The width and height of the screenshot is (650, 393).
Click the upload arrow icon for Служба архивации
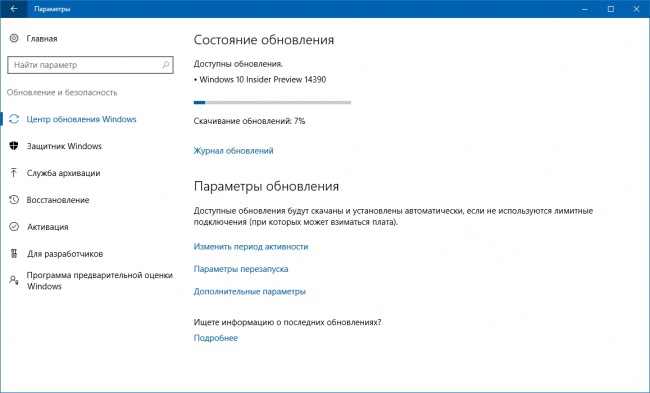click(14, 173)
